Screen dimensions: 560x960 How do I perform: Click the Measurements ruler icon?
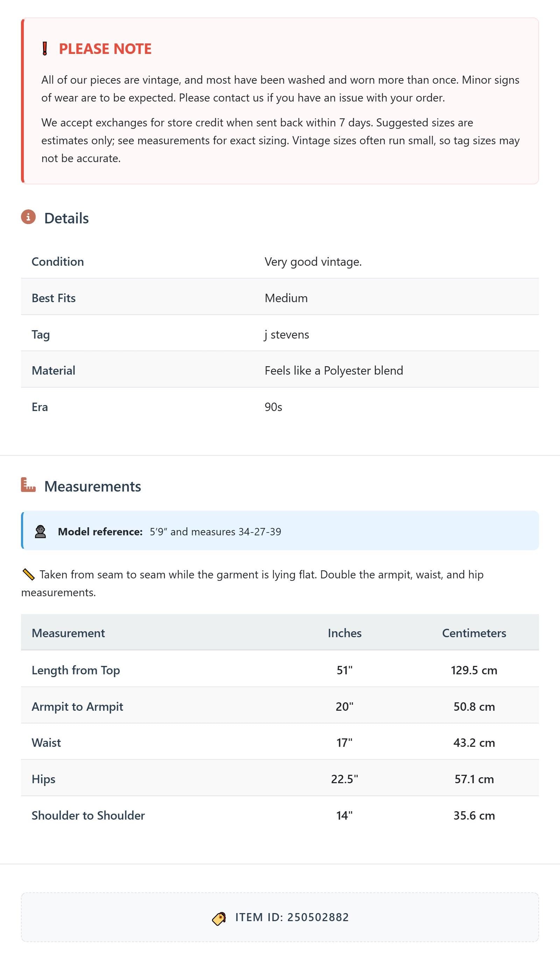28,485
